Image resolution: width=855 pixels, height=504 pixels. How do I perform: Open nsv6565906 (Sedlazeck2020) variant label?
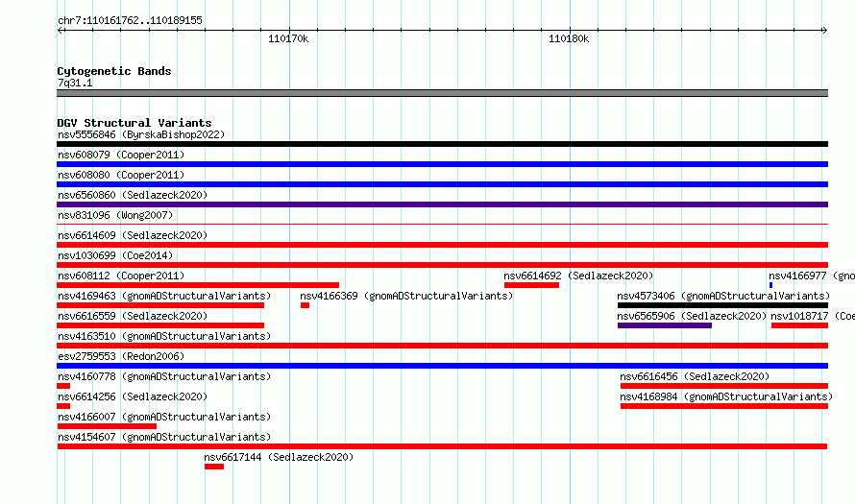692,316
